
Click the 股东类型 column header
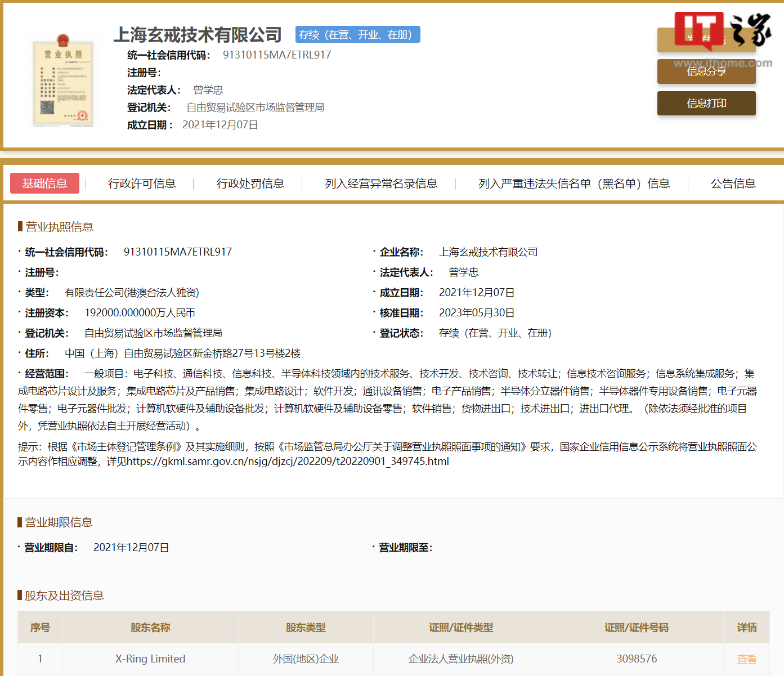click(306, 628)
